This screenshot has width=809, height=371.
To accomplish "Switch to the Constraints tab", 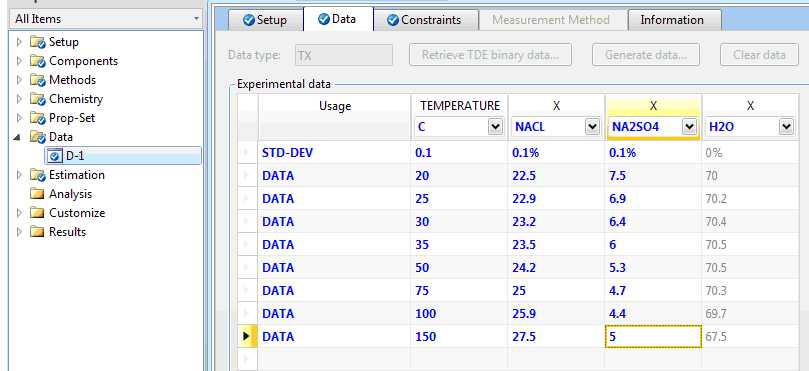I will (424, 20).
